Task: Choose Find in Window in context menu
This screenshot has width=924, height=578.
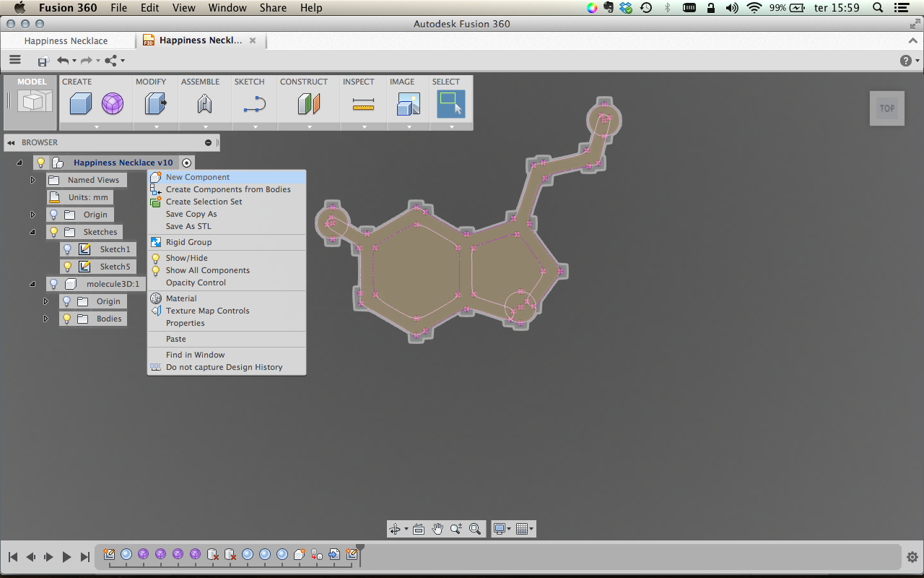Action: pyautogui.click(x=227, y=355)
